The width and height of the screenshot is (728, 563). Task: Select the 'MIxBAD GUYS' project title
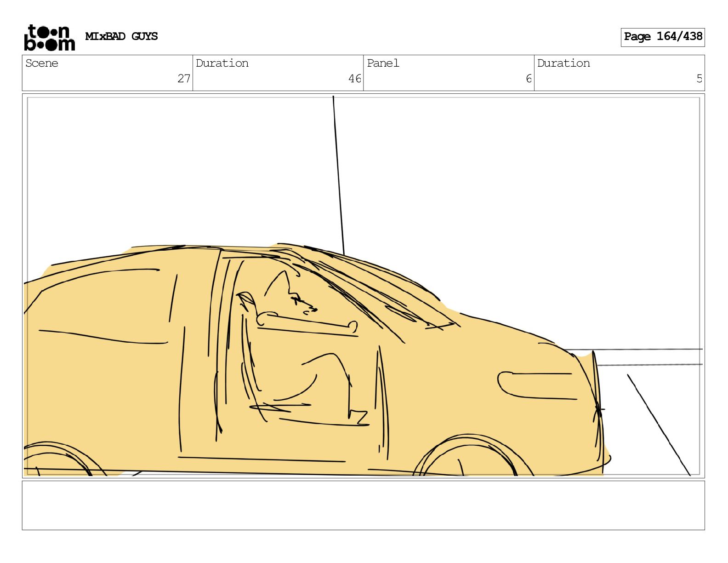pos(121,36)
